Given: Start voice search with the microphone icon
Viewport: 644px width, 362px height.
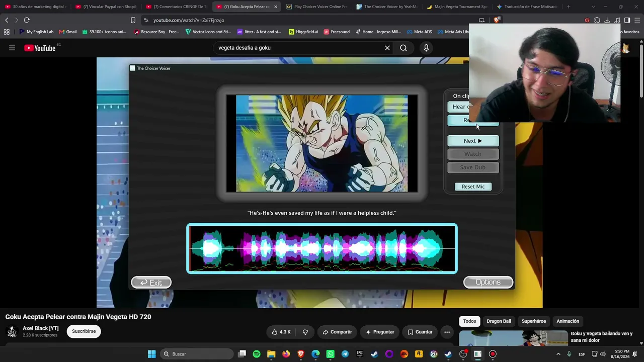Looking at the screenshot, I should (426, 48).
